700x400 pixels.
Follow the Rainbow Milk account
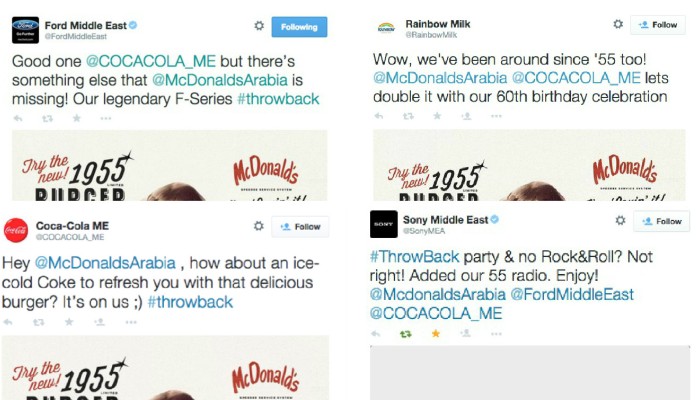tap(658, 25)
